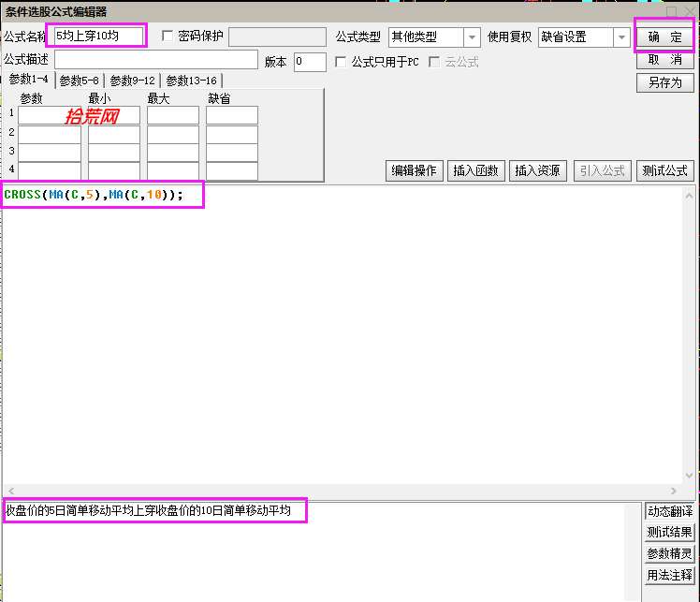Click row 4 缺省 cell
This screenshot has width=700, height=602.
[232, 171]
